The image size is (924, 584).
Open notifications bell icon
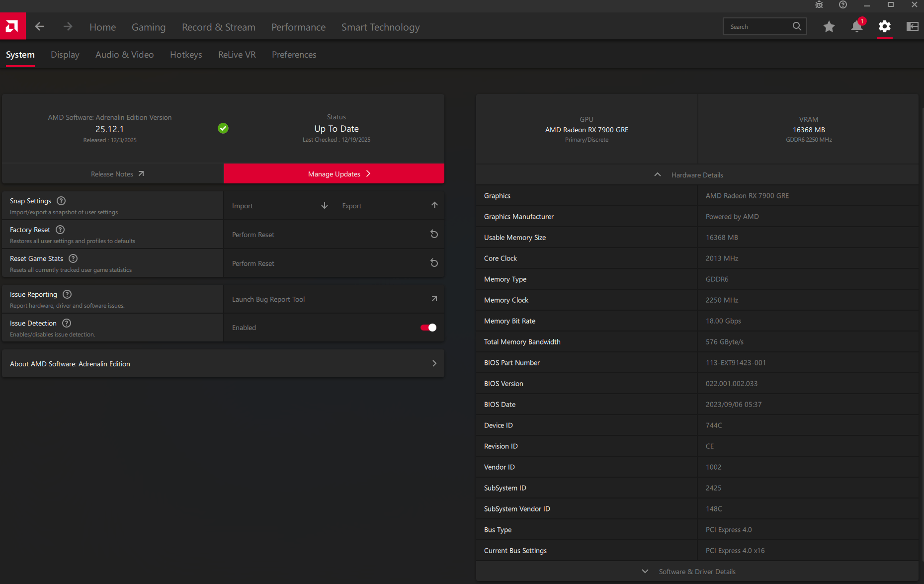857,26
